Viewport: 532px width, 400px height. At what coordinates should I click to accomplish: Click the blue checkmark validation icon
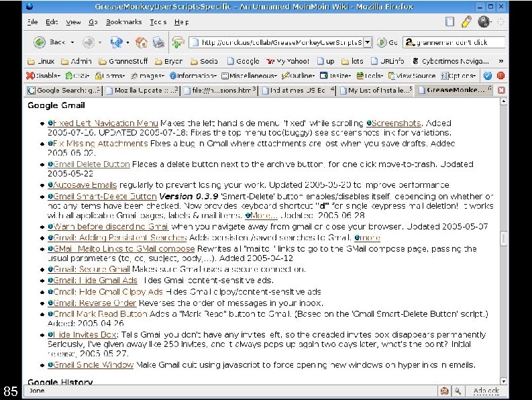click(x=488, y=76)
